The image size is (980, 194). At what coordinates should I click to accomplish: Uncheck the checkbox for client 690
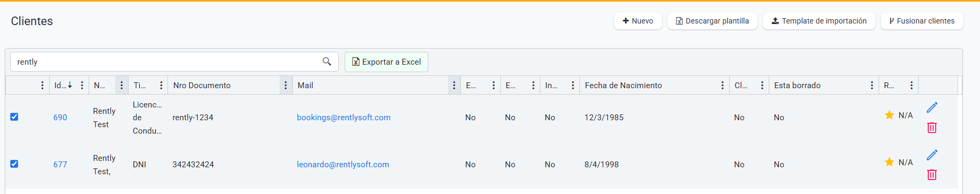14,117
